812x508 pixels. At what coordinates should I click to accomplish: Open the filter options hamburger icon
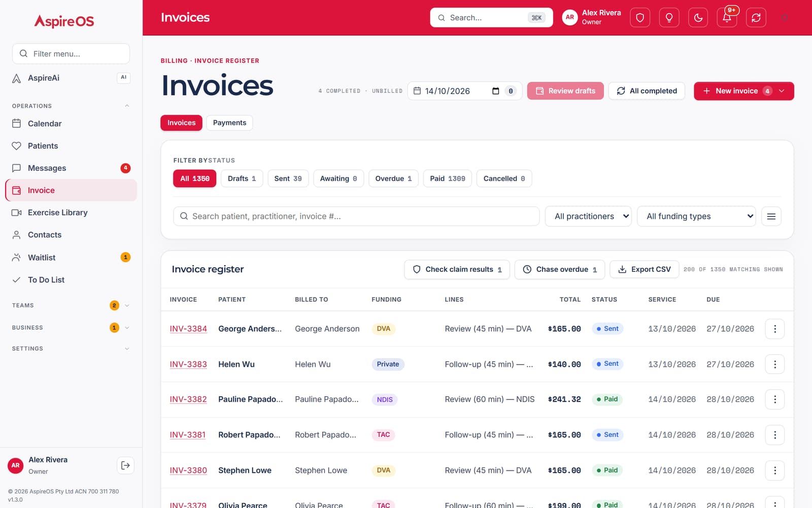click(771, 216)
